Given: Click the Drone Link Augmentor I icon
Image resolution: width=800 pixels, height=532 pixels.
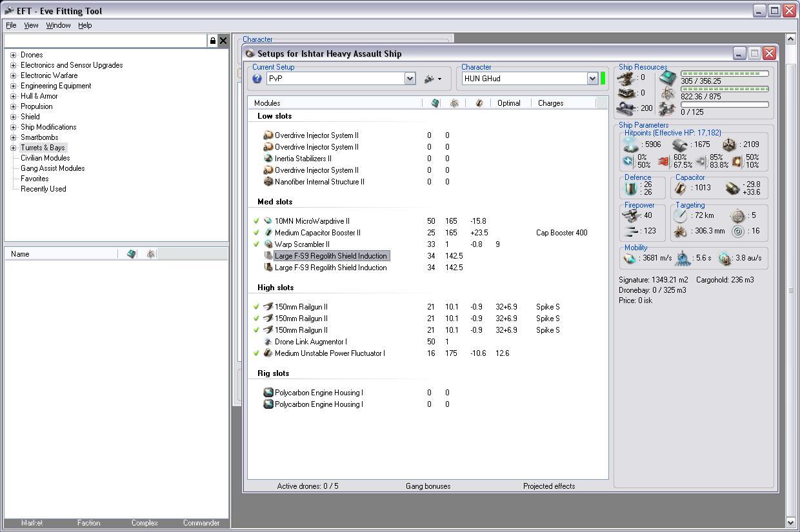Looking at the screenshot, I should tap(268, 342).
